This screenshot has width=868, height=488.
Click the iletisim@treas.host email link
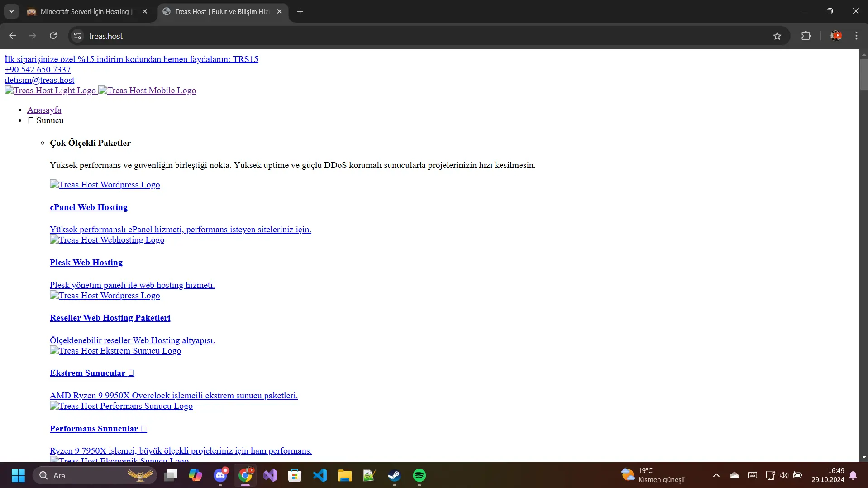[x=39, y=80]
